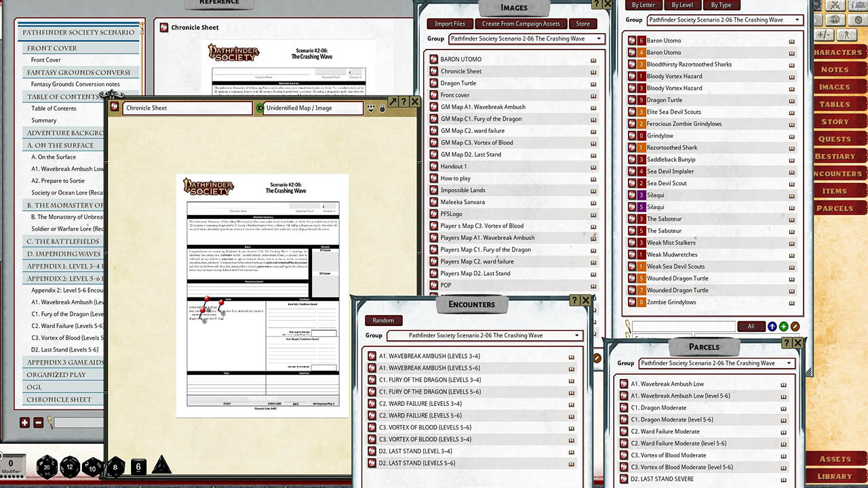Pop out the Chronicle Sheet window with the arrow icon

[x=393, y=102]
